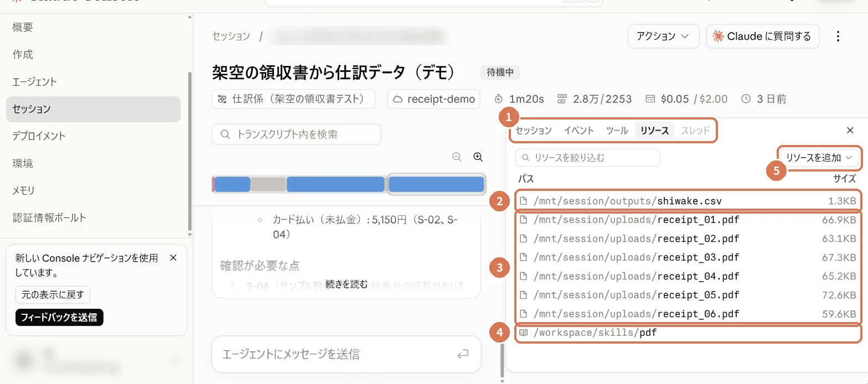Screen dimensions: 868x384
Task: Select the gray timeline segment
Action: tap(268, 184)
